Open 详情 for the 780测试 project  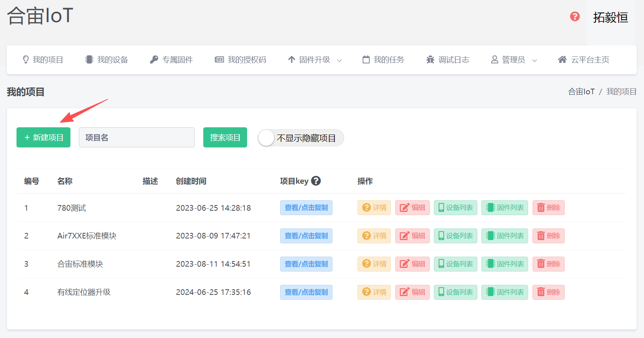tap(374, 208)
